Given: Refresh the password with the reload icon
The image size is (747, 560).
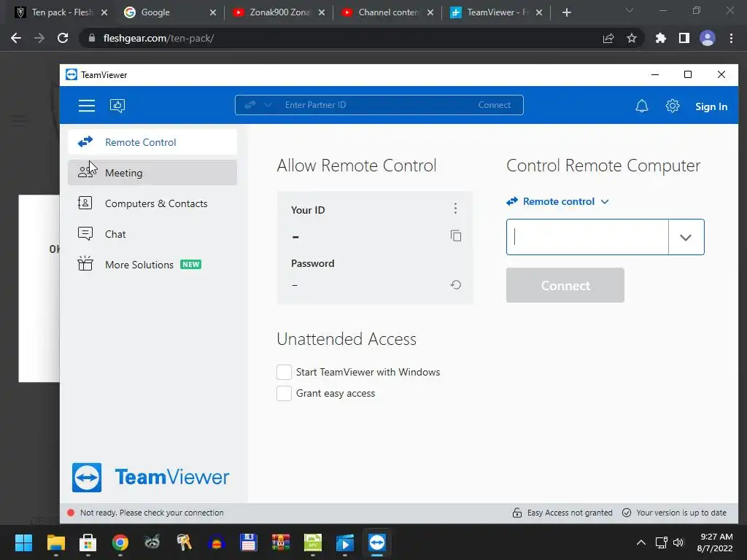Looking at the screenshot, I should coord(456,285).
